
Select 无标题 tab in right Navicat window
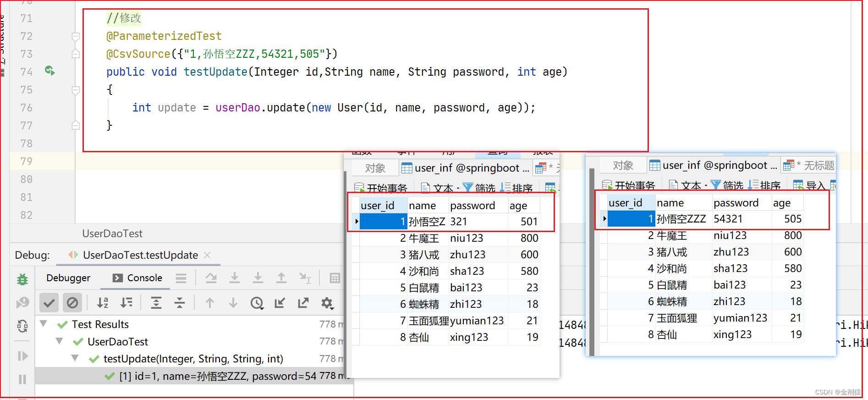click(x=809, y=166)
